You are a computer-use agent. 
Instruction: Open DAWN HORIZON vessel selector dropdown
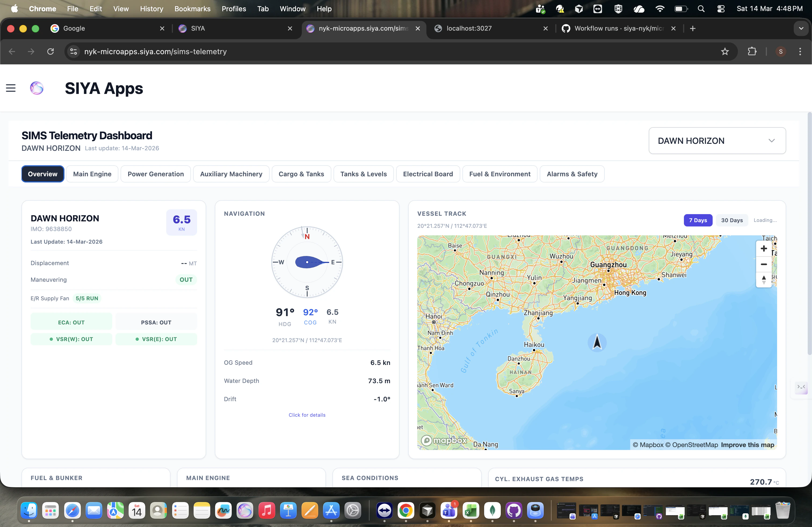717,141
